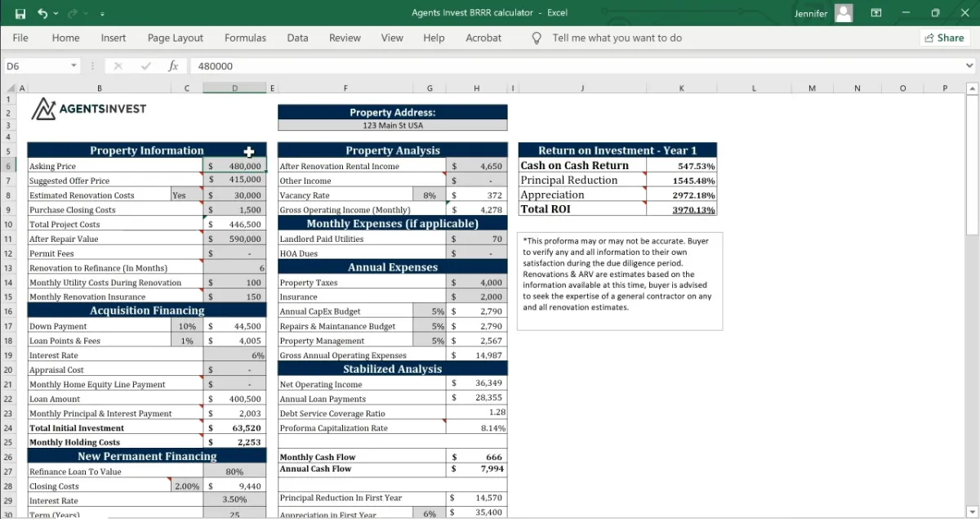Expand the Name Box dropdown arrow
The width and height of the screenshot is (980, 519).
point(73,66)
